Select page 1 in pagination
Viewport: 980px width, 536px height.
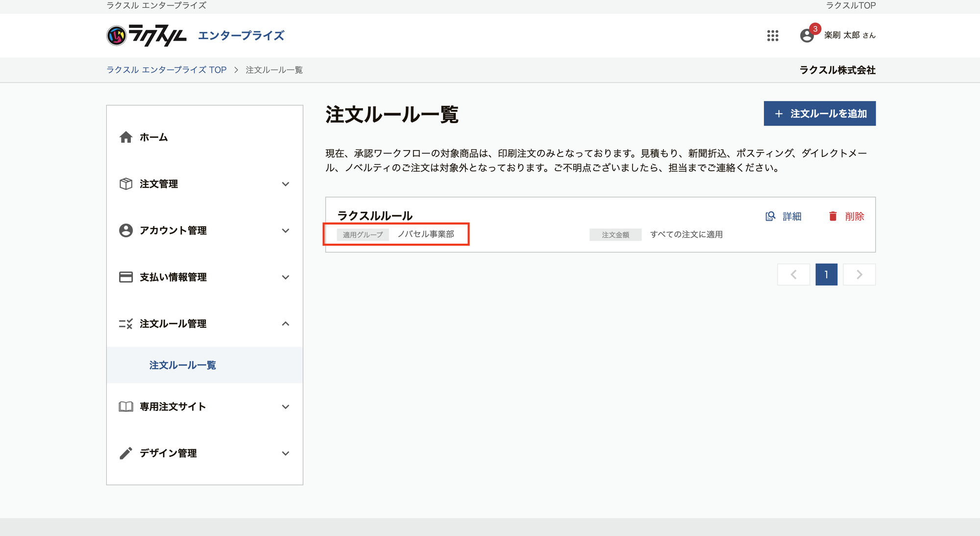(x=826, y=275)
